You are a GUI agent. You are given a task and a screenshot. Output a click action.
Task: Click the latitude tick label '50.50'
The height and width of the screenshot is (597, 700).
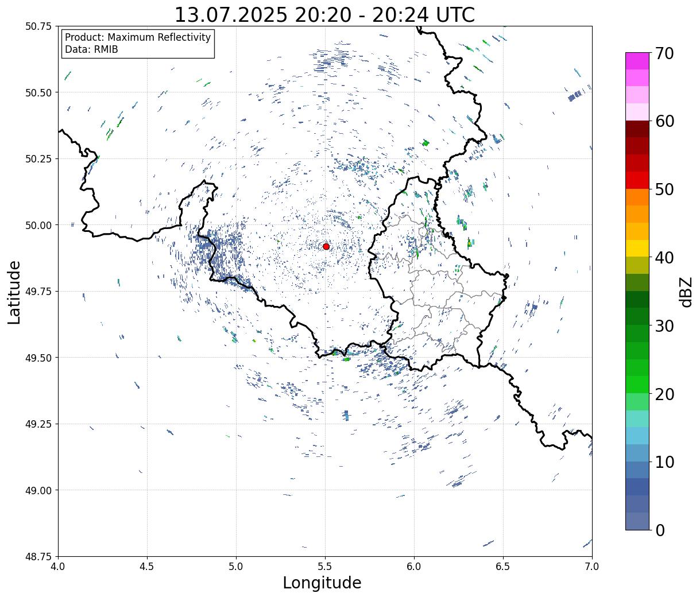(38, 92)
